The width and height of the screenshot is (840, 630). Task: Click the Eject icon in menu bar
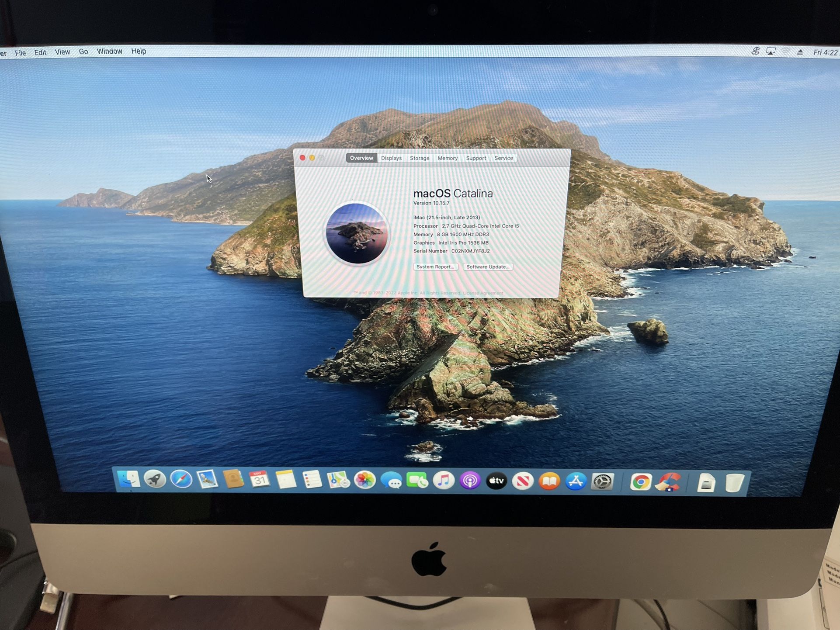[x=800, y=52]
